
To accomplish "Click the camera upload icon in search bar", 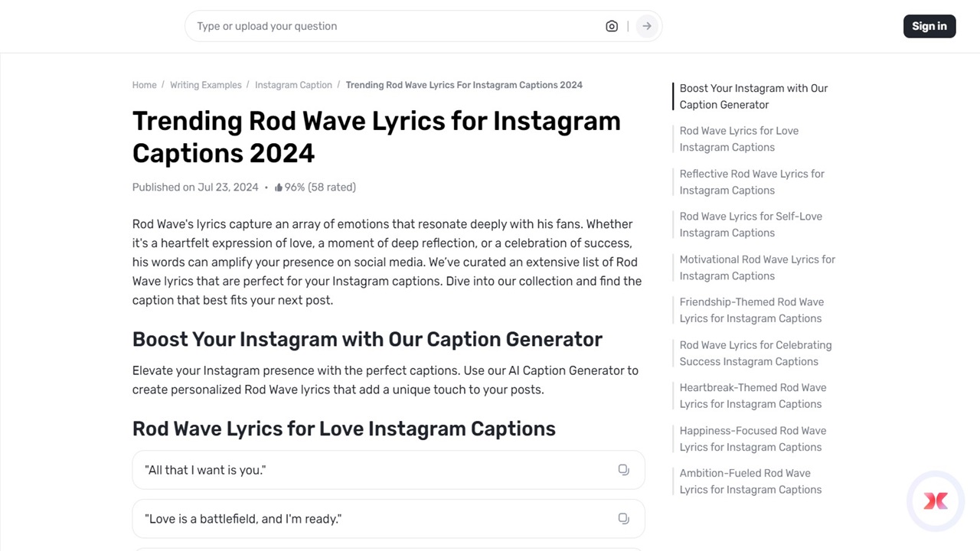I will pyautogui.click(x=611, y=25).
